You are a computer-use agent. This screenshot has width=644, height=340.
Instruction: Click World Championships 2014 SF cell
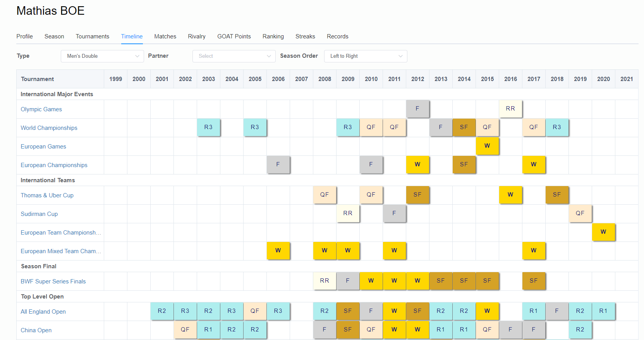(x=464, y=127)
